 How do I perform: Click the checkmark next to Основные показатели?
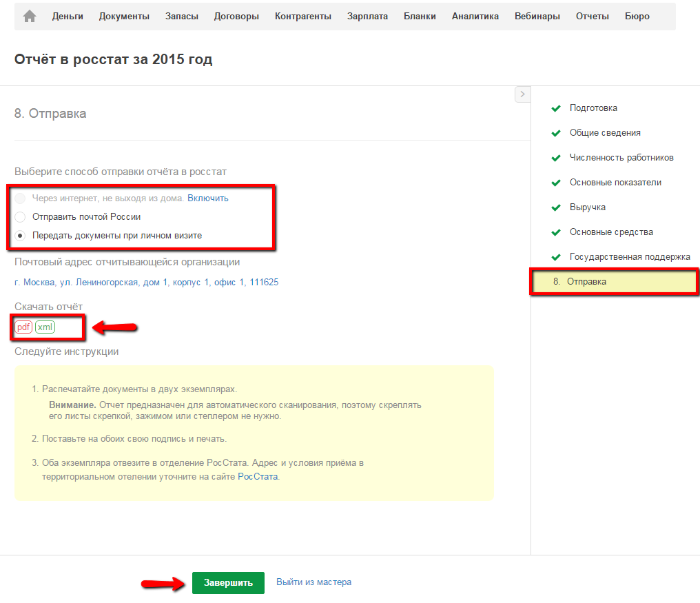pos(556,183)
